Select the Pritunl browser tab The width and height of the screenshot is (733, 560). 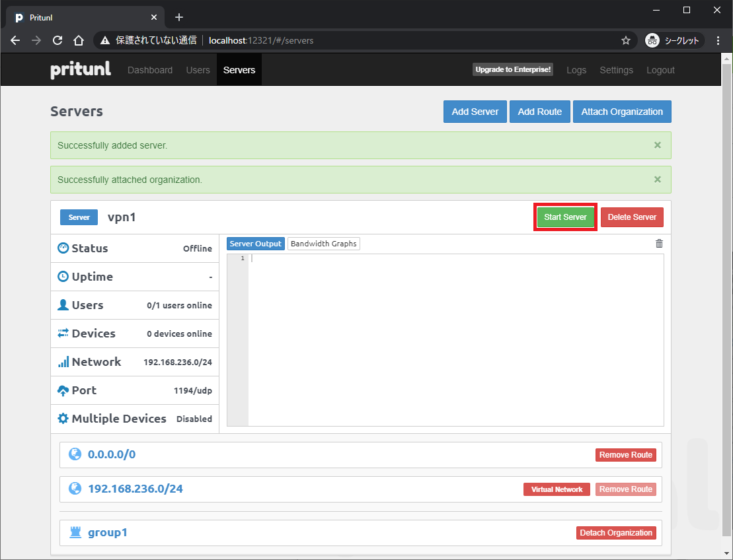point(85,17)
